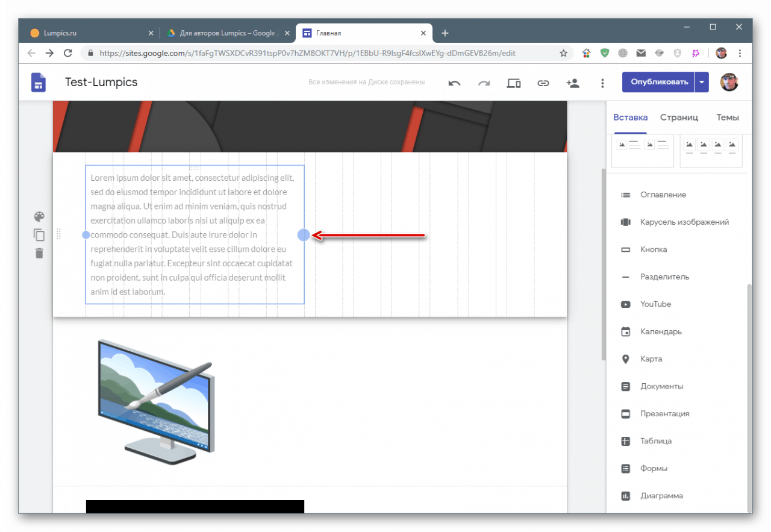Open the section background palette

click(39, 217)
